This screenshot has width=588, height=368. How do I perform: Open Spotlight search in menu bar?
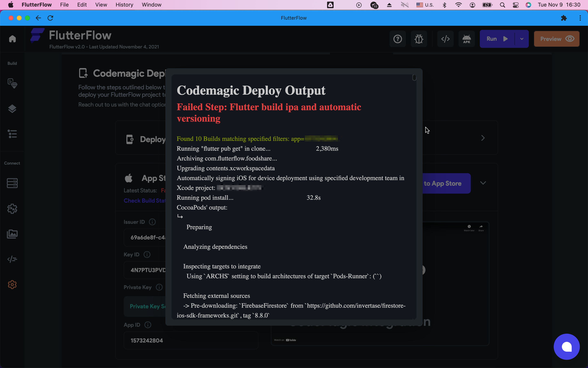pyautogui.click(x=502, y=5)
